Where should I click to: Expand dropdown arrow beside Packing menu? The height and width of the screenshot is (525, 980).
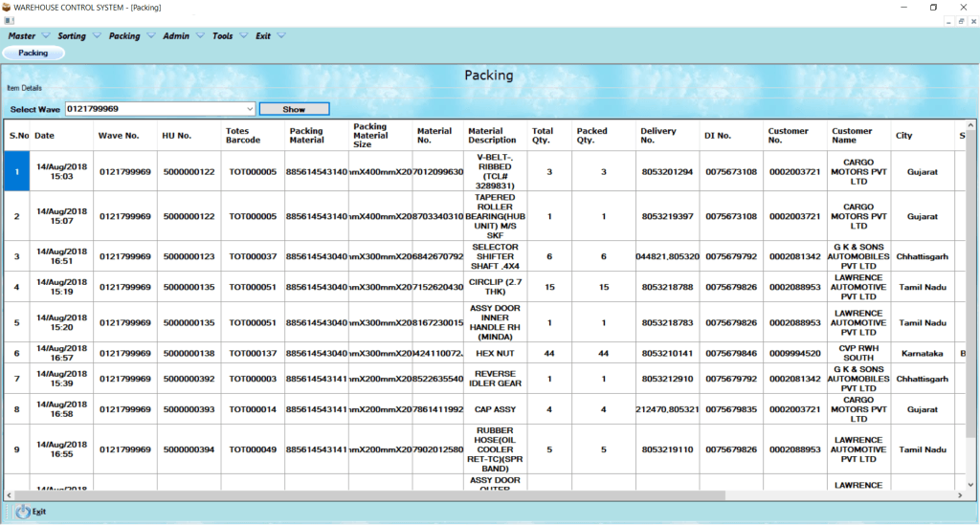(151, 35)
